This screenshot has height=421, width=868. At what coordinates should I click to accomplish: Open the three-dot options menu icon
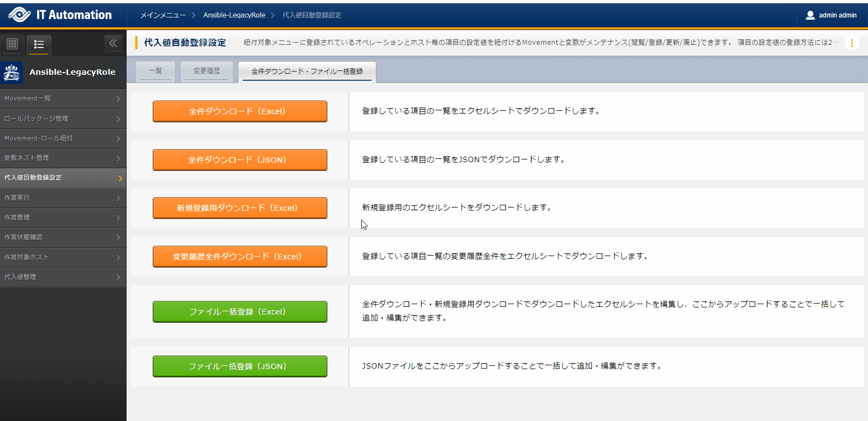click(852, 43)
